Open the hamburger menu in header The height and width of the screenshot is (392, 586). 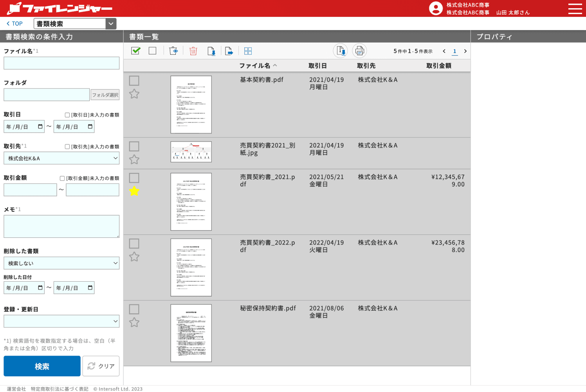(x=575, y=9)
